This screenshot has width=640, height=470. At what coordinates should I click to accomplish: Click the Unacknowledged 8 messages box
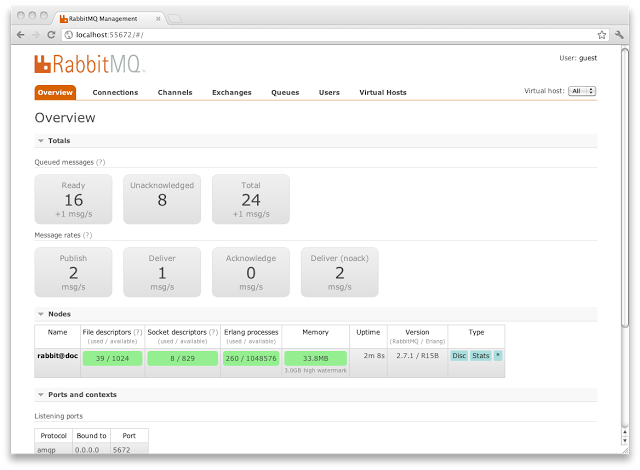162,199
